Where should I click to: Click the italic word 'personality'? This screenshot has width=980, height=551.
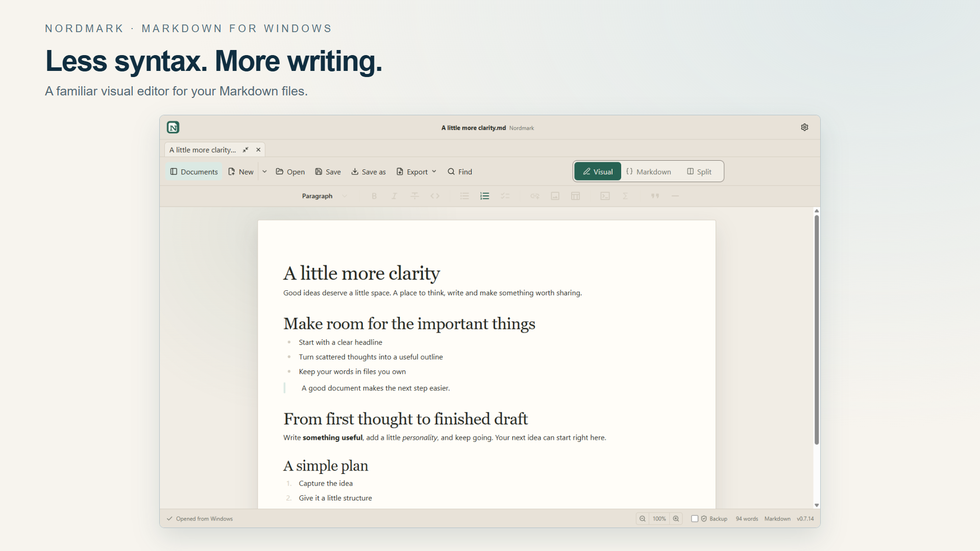[420, 438]
